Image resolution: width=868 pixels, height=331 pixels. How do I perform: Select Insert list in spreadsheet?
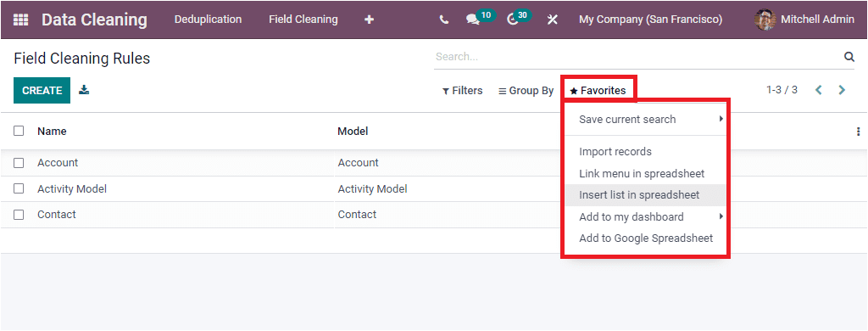[x=645, y=195]
